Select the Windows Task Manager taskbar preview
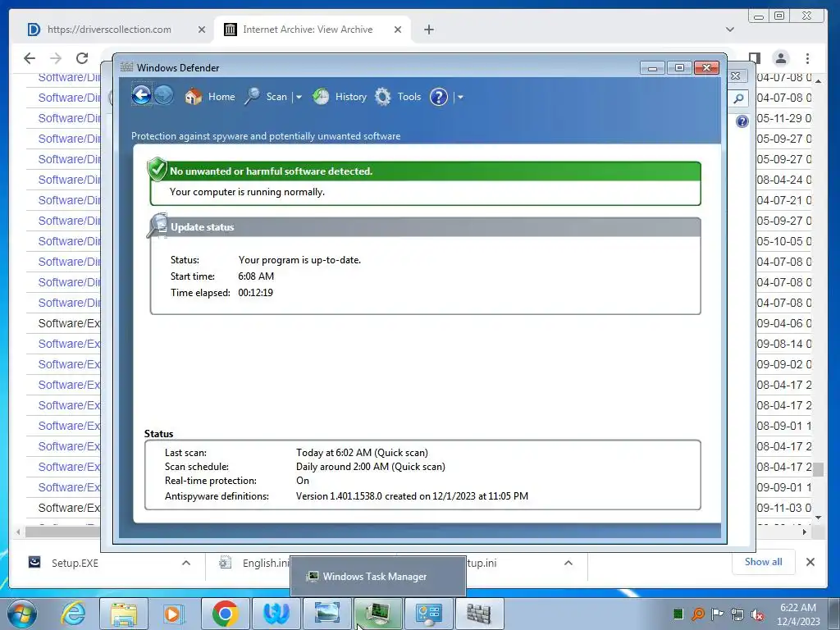 (377, 577)
